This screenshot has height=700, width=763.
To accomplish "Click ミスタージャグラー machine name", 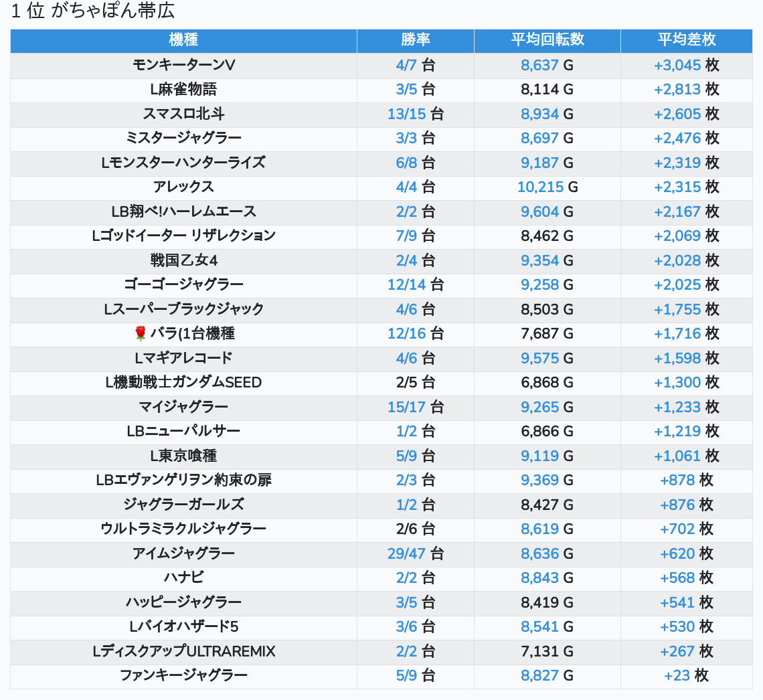I will pos(183,138).
